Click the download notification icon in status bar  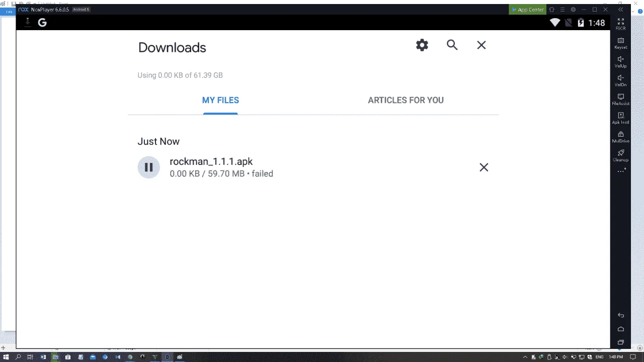(28, 22)
